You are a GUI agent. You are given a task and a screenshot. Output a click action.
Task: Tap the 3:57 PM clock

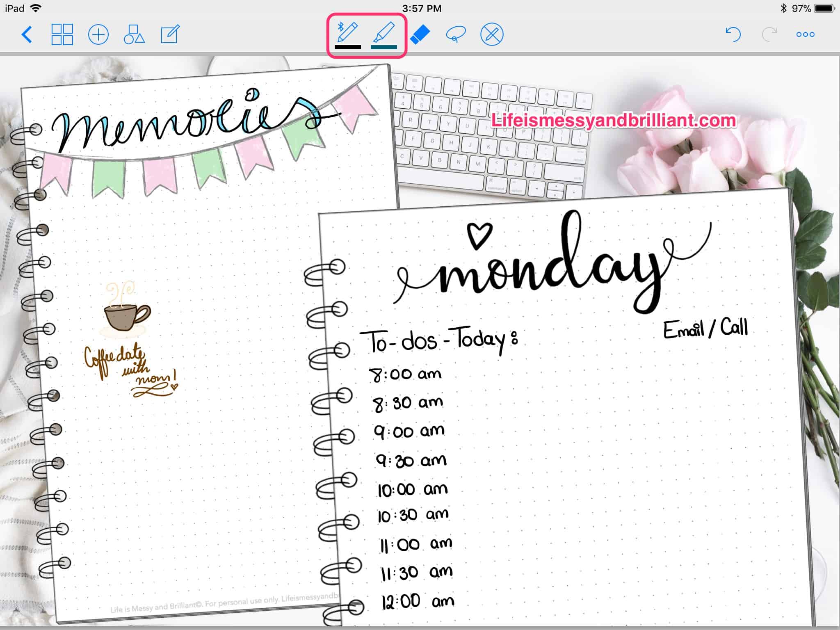click(422, 8)
